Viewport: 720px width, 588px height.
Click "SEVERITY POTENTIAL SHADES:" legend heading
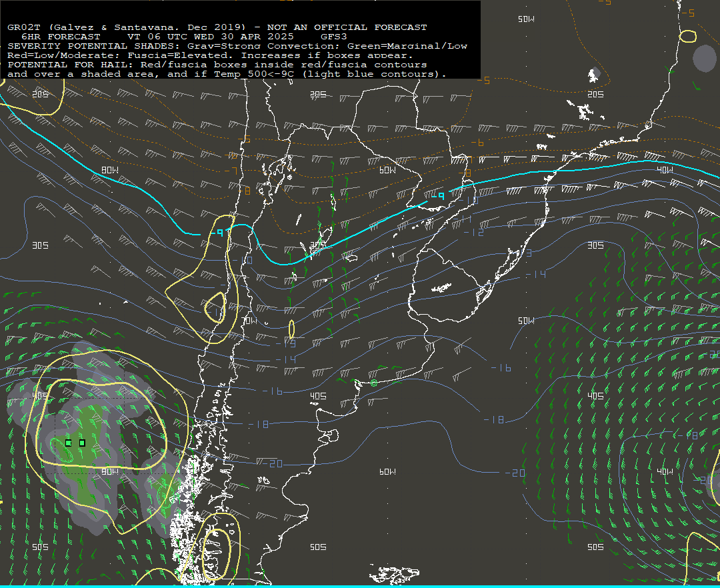[x=94, y=46]
